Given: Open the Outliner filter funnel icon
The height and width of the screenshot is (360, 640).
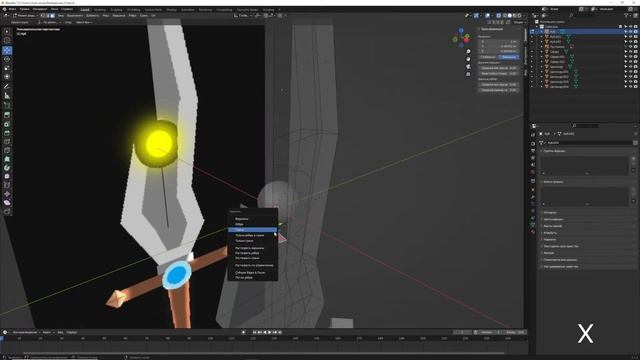Looking at the screenshot, I should tap(626, 16).
